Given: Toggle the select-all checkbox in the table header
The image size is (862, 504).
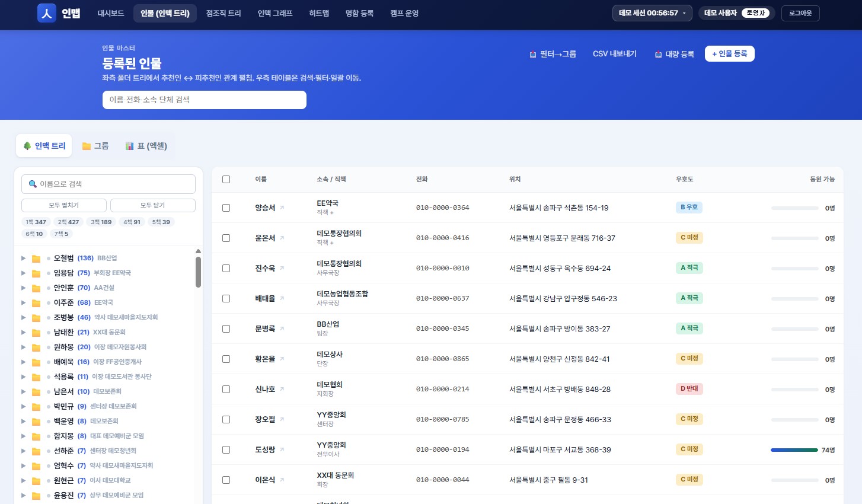Looking at the screenshot, I should 226,179.
